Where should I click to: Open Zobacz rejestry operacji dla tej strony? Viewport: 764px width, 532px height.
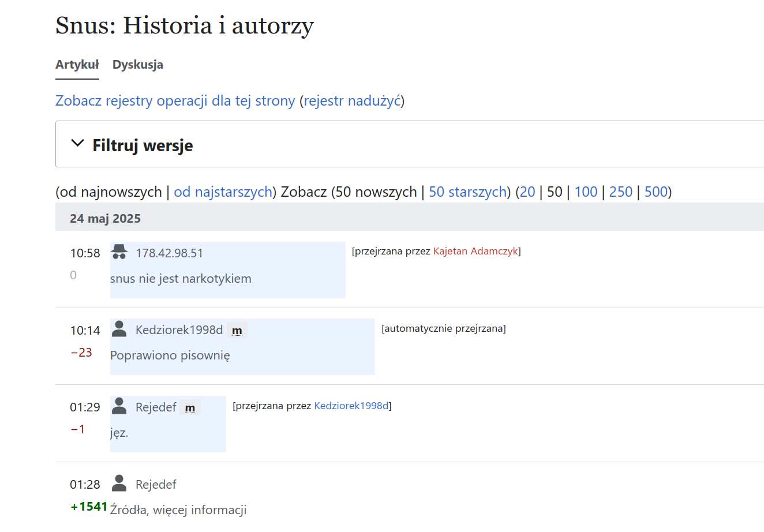175,100
